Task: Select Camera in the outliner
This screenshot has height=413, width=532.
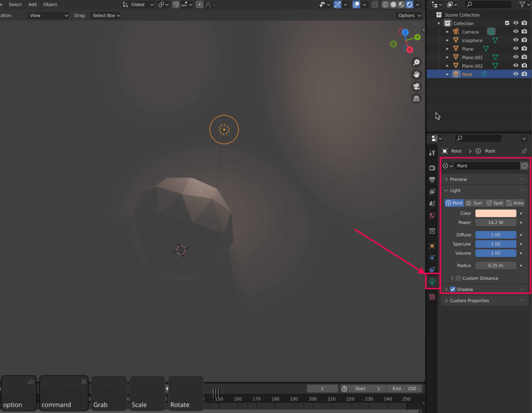Action: point(470,32)
